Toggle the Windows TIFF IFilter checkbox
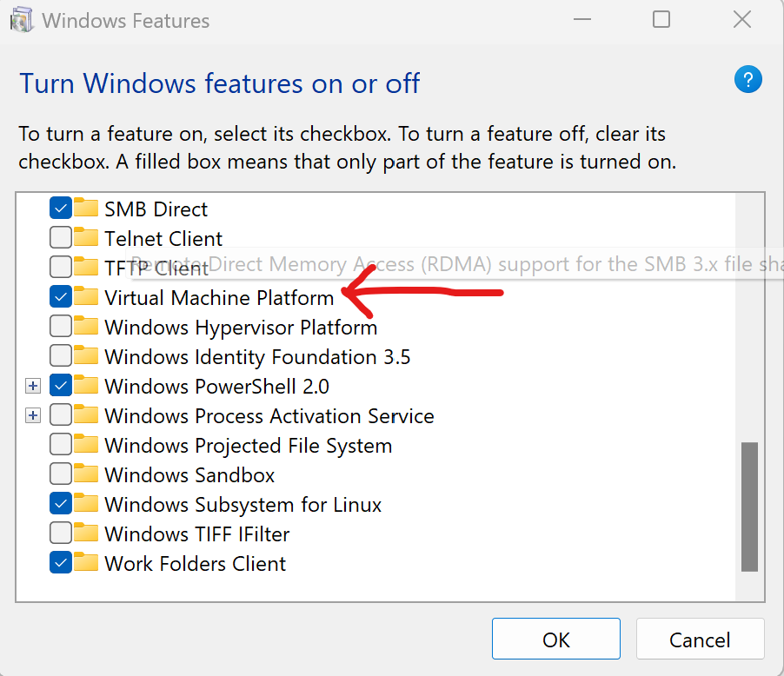The width and height of the screenshot is (784, 676). pyautogui.click(x=61, y=534)
